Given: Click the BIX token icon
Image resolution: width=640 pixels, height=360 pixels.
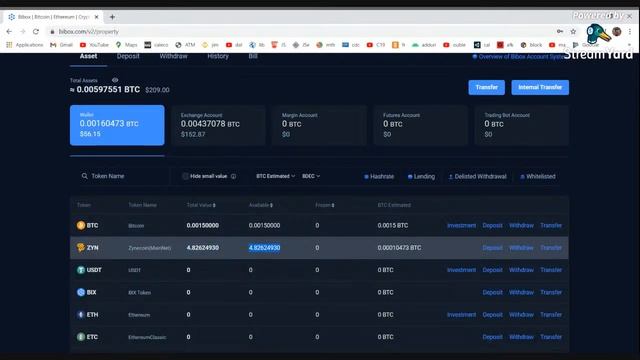Looking at the screenshot, I should tap(81, 292).
